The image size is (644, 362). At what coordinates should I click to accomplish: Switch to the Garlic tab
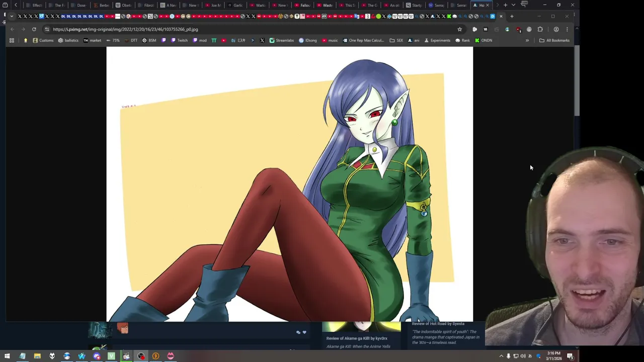[x=235, y=5]
